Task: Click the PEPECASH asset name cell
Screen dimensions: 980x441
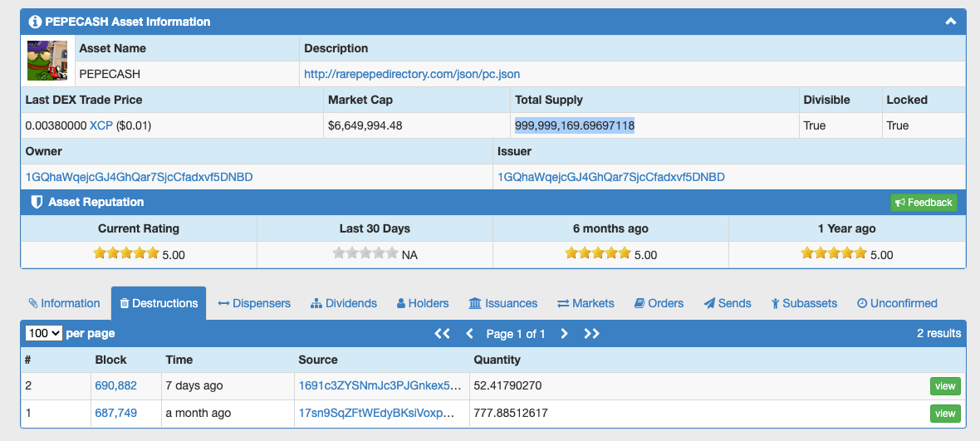Action: click(x=187, y=74)
